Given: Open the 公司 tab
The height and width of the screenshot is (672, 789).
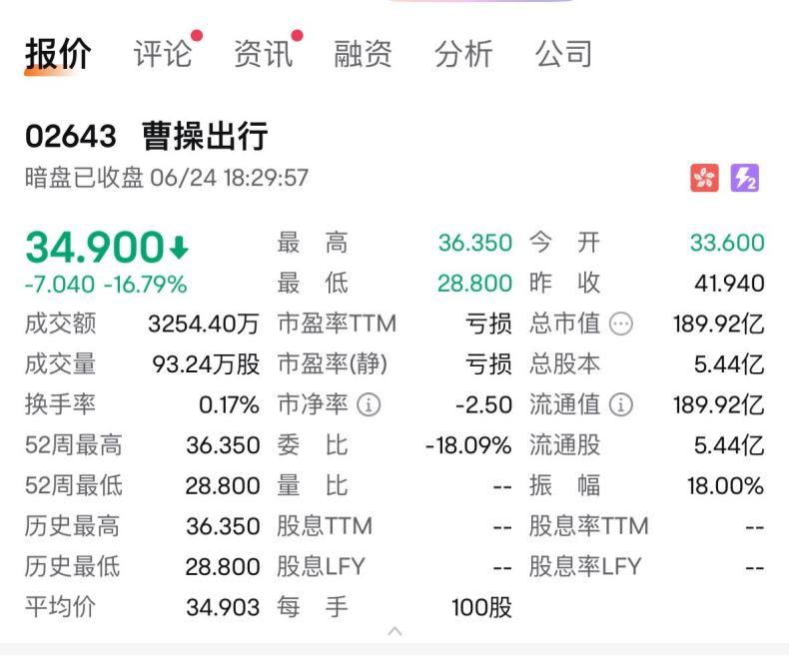Looking at the screenshot, I should pos(563,54).
